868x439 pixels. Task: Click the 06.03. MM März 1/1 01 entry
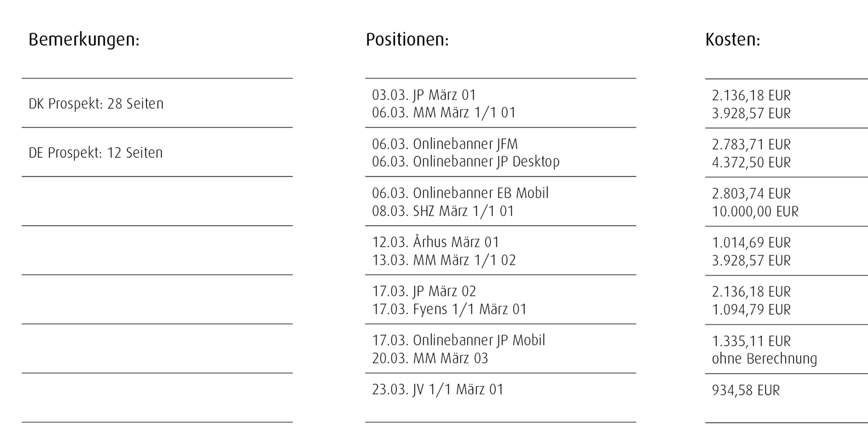pyautogui.click(x=444, y=113)
